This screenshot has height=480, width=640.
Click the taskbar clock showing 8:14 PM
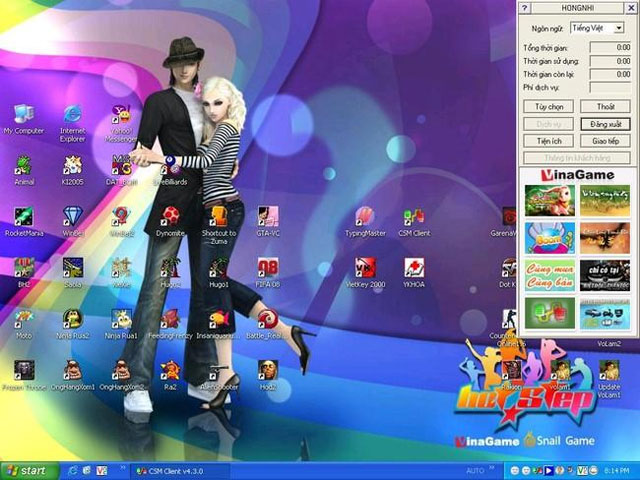616,471
